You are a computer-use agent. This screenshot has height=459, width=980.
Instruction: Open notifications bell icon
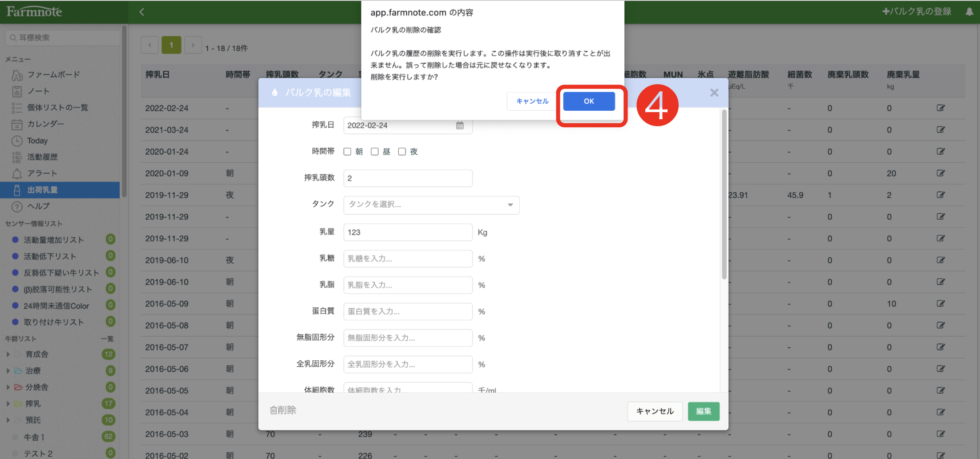[969, 12]
